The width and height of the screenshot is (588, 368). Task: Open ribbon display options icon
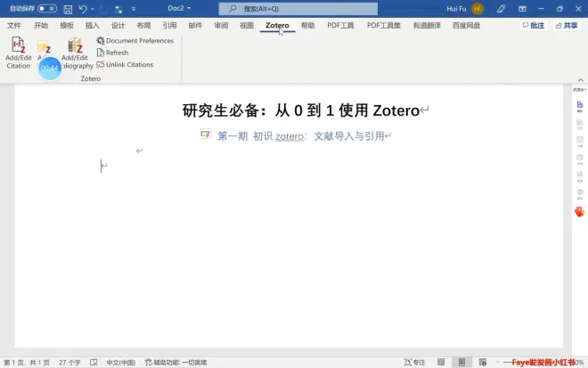click(x=522, y=9)
